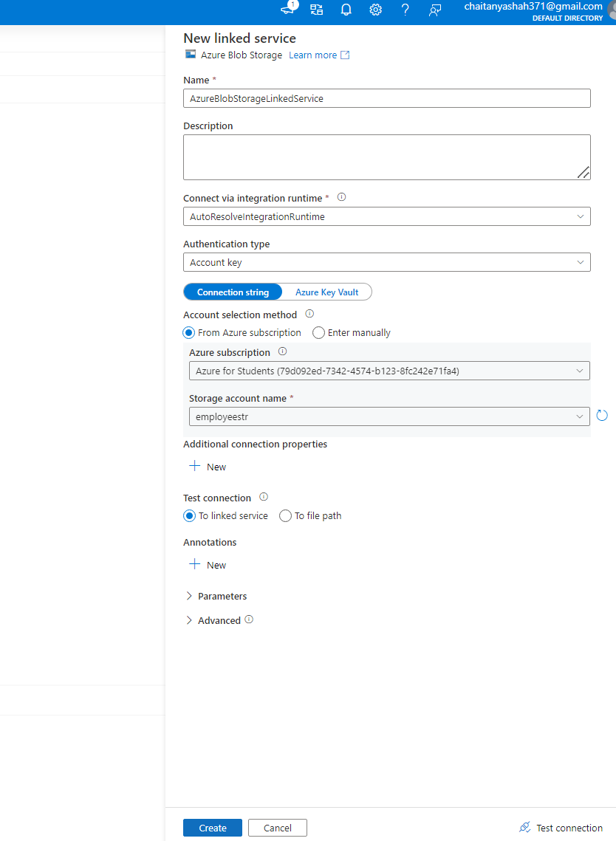
Task: Select the Enter manually radio button
Action: tap(318, 332)
